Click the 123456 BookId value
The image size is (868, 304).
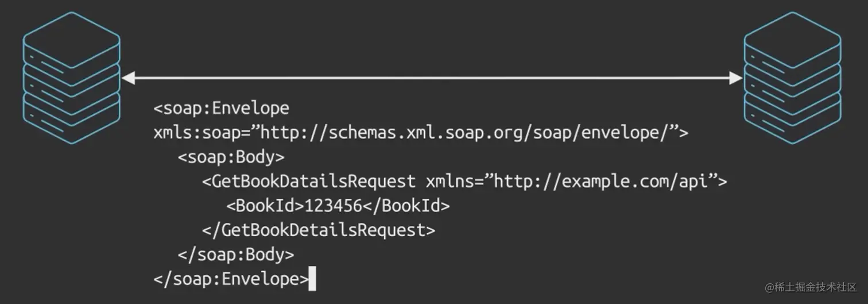[x=333, y=206]
